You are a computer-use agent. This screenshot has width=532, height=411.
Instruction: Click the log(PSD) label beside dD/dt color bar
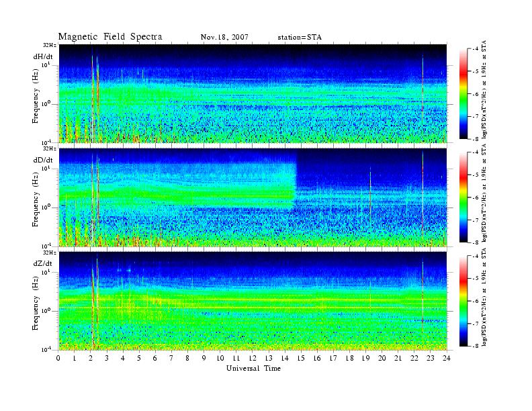[x=484, y=193]
